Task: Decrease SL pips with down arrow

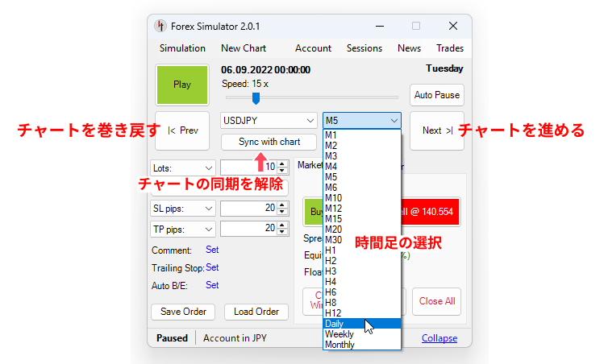Action: coord(282,212)
